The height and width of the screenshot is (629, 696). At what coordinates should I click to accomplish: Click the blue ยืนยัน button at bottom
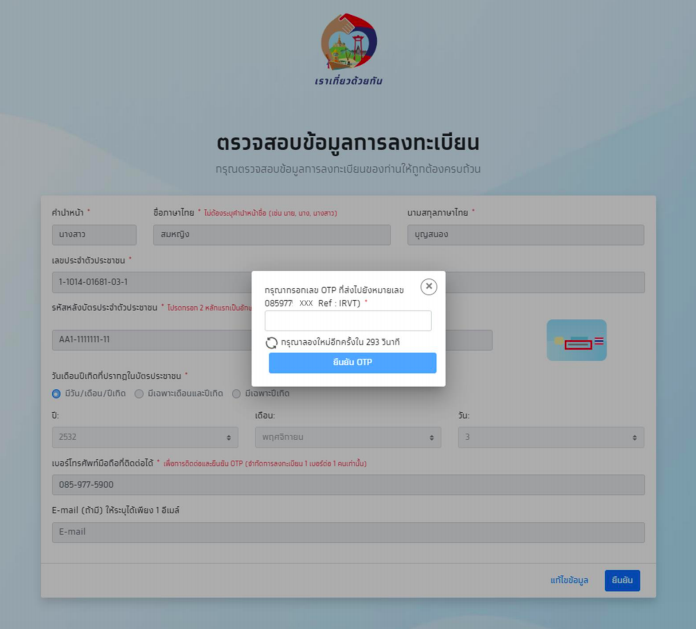pyautogui.click(x=622, y=581)
